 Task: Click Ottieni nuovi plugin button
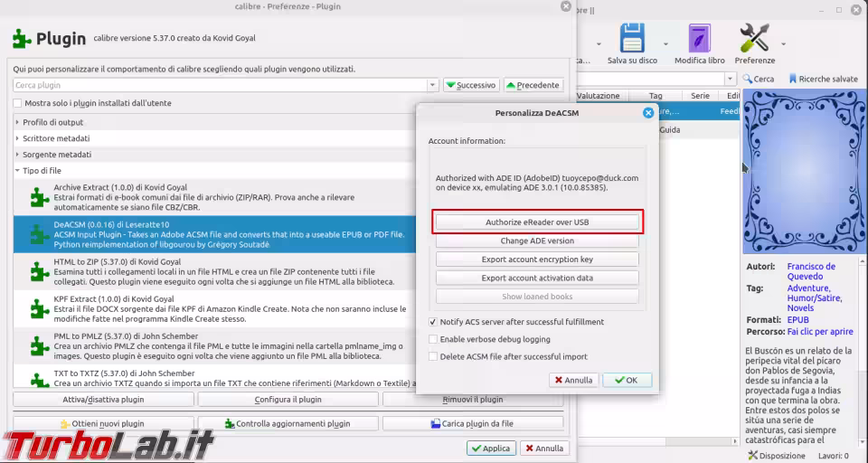103,424
